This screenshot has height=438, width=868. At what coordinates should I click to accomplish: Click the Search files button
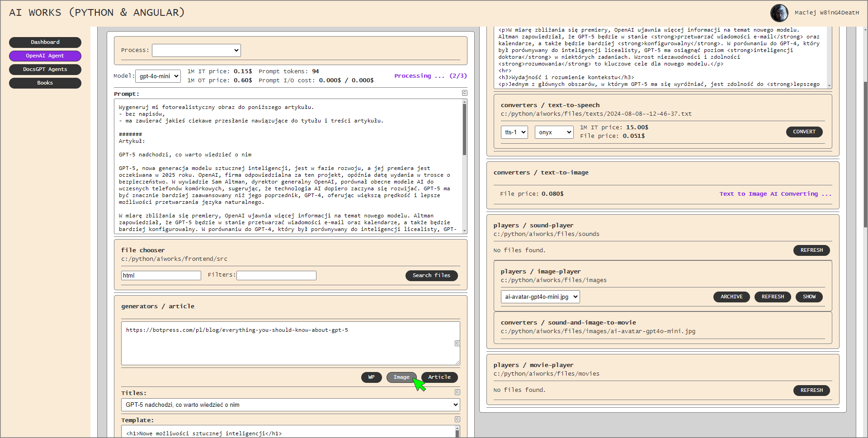click(x=431, y=276)
